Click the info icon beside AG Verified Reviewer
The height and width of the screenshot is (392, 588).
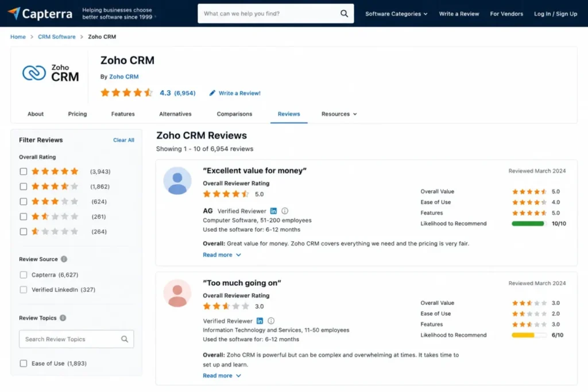(285, 211)
